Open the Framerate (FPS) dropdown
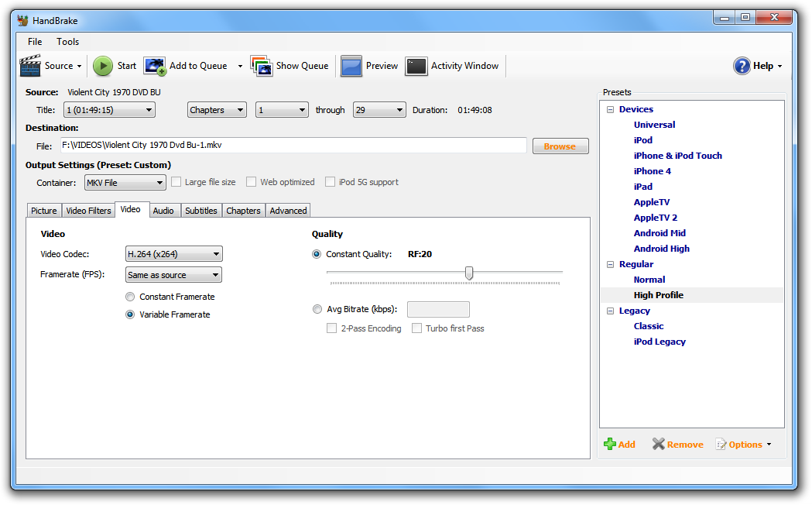 (x=173, y=274)
